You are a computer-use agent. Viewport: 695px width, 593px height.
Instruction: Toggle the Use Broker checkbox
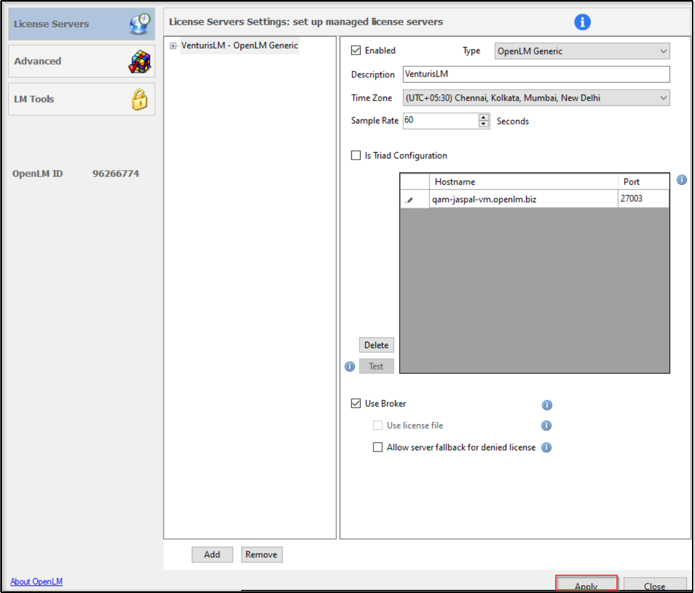[357, 404]
